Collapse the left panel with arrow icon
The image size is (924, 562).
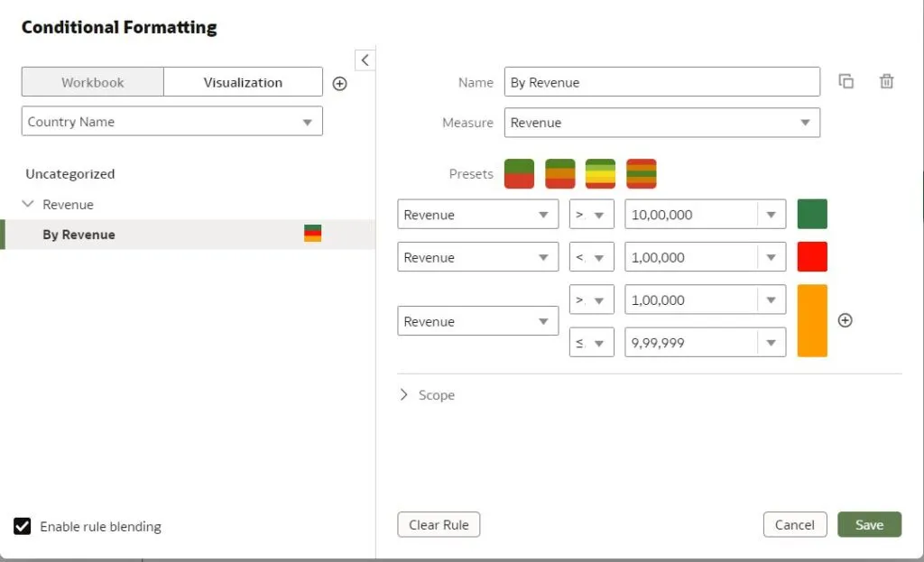[365, 60]
